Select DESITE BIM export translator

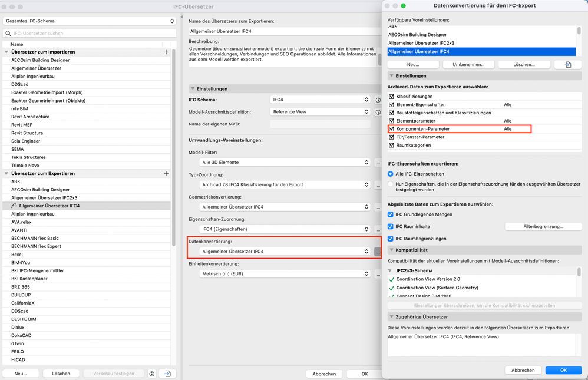pos(87,319)
